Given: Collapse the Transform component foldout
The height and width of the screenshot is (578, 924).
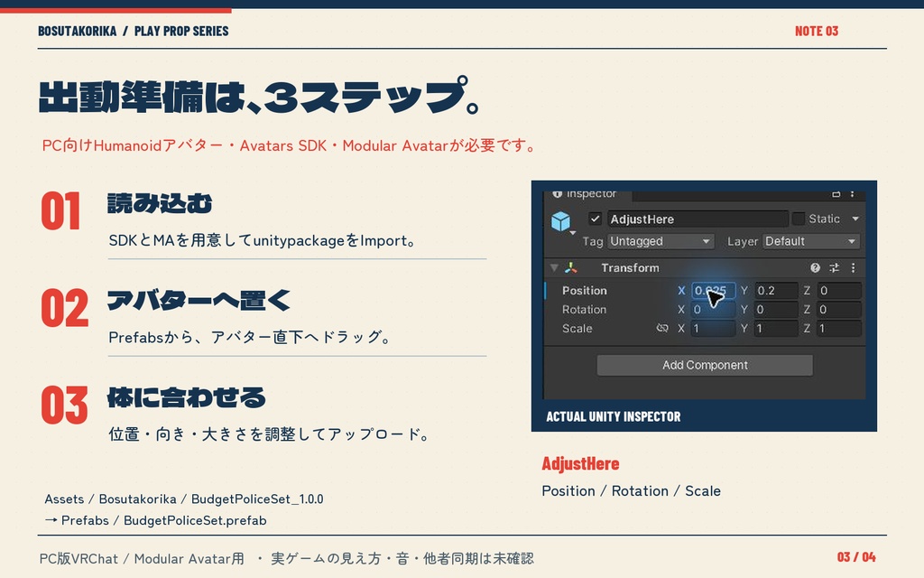Looking at the screenshot, I should 554,267.
